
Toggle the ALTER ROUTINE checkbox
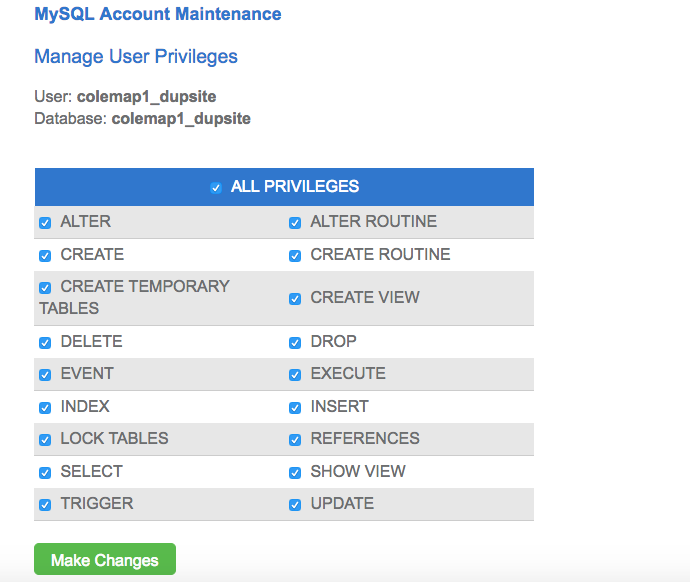pyautogui.click(x=295, y=223)
